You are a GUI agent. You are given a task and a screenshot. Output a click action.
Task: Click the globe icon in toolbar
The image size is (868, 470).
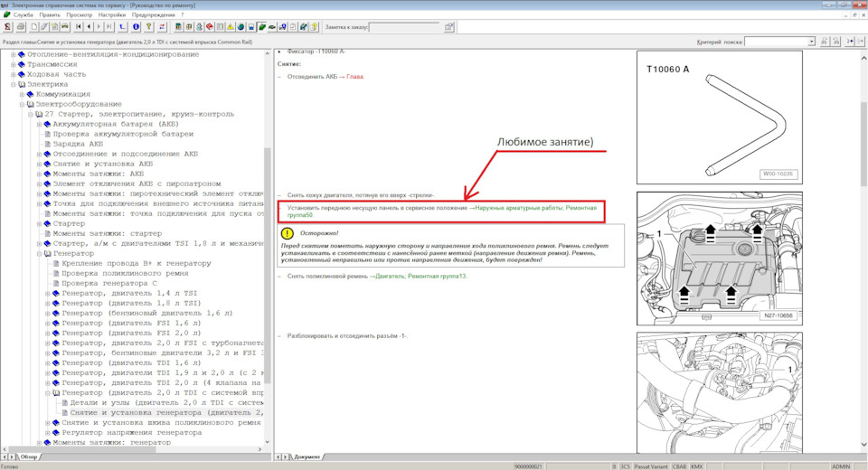coord(241,26)
